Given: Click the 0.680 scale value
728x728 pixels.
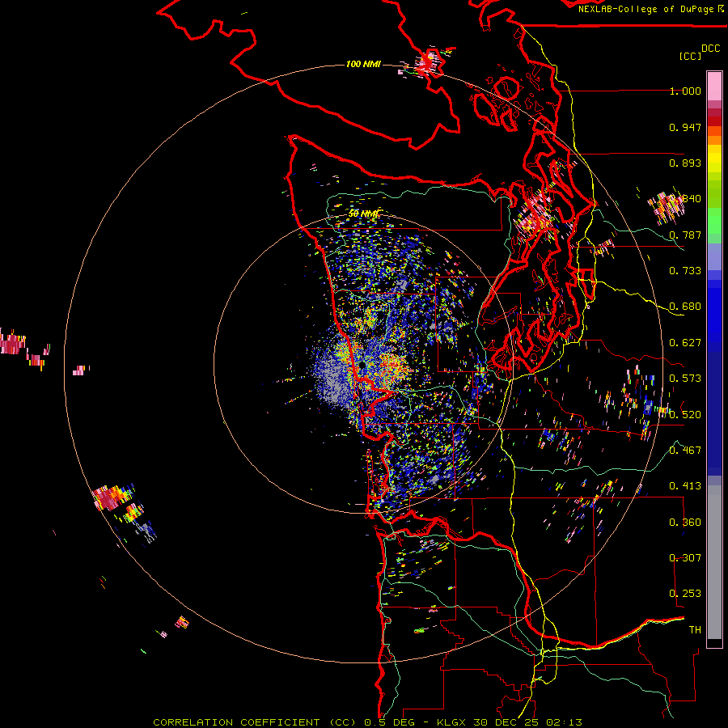Looking at the screenshot, I should pyautogui.click(x=685, y=307).
